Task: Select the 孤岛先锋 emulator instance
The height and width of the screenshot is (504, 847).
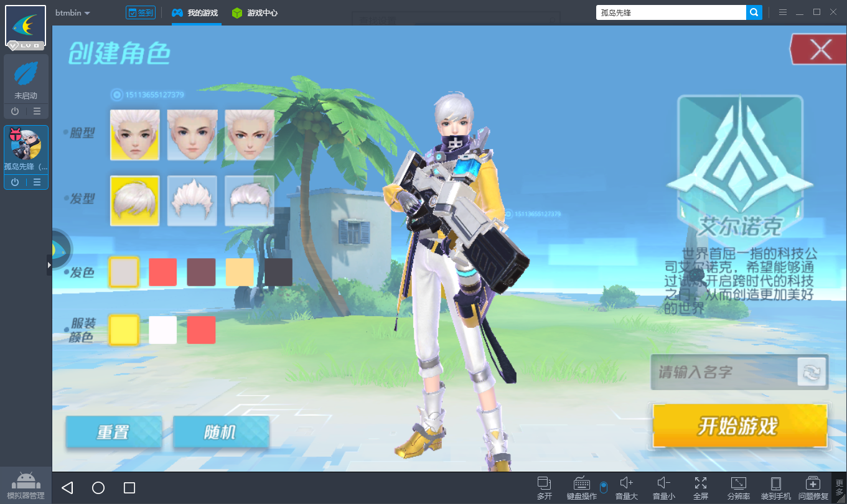Action: 26,150
